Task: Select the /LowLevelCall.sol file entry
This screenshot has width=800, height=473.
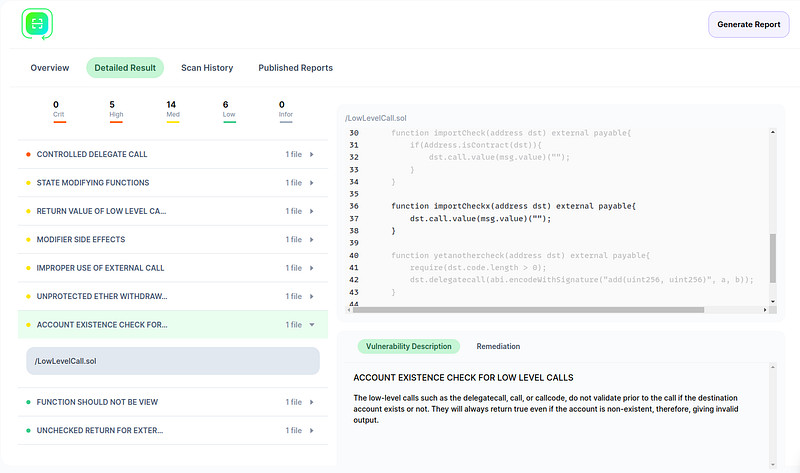Action: tap(172, 361)
